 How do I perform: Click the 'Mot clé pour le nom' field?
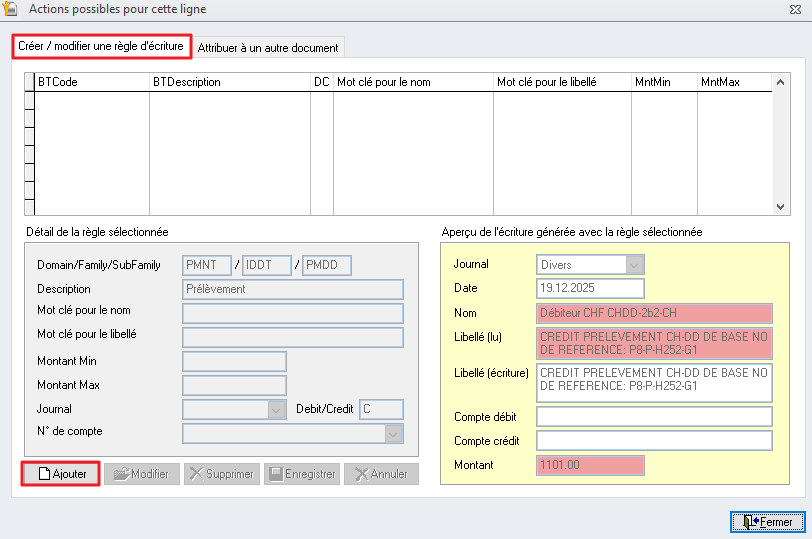point(292,313)
